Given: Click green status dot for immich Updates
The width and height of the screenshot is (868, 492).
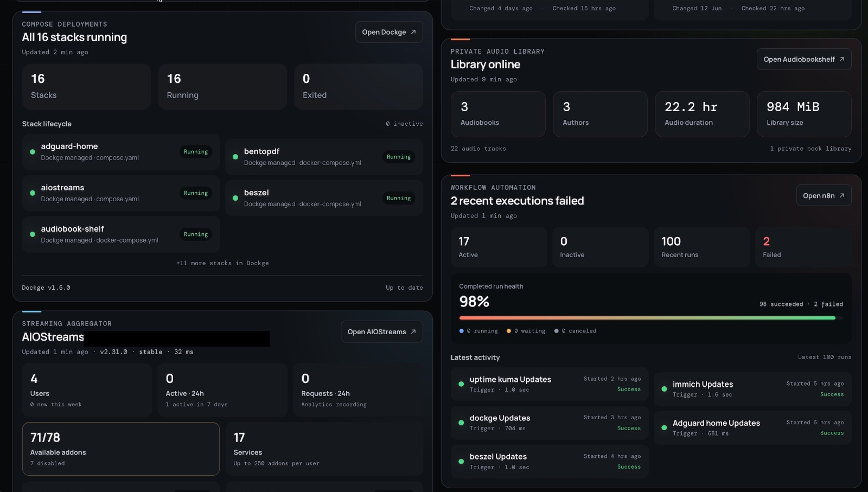Looking at the screenshot, I should point(664,389).
